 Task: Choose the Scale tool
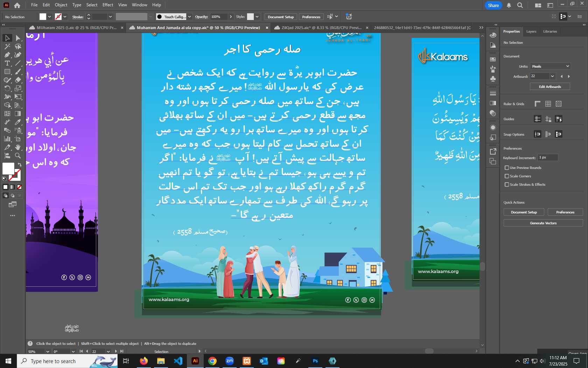click(18, 88)
